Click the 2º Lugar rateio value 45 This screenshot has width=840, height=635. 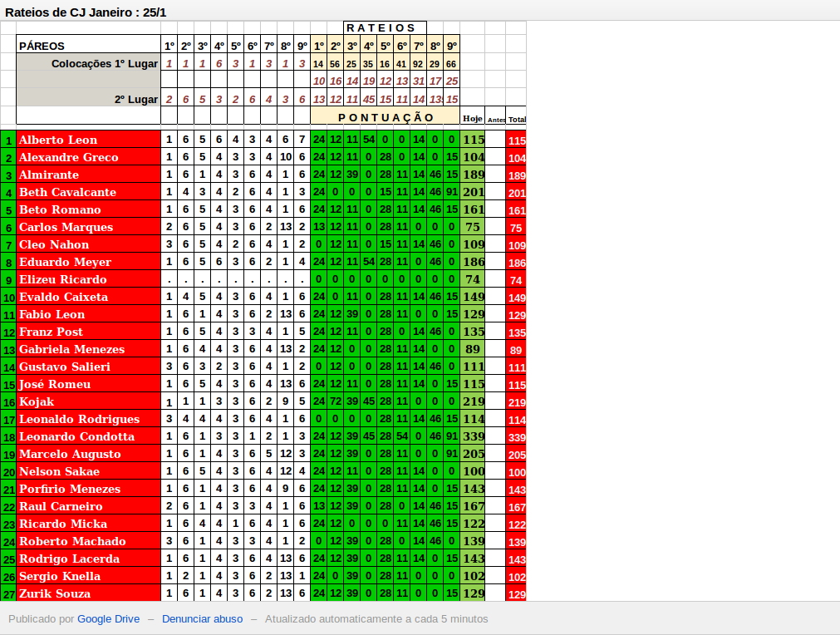(x=368, y=99)
